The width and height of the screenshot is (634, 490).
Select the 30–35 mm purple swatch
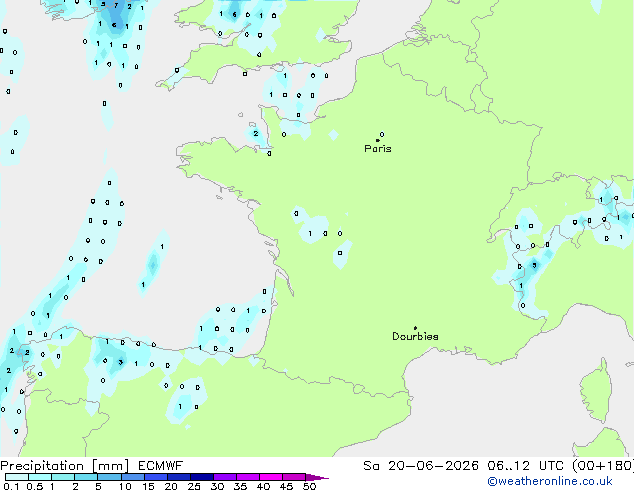[x=224, y=477]
